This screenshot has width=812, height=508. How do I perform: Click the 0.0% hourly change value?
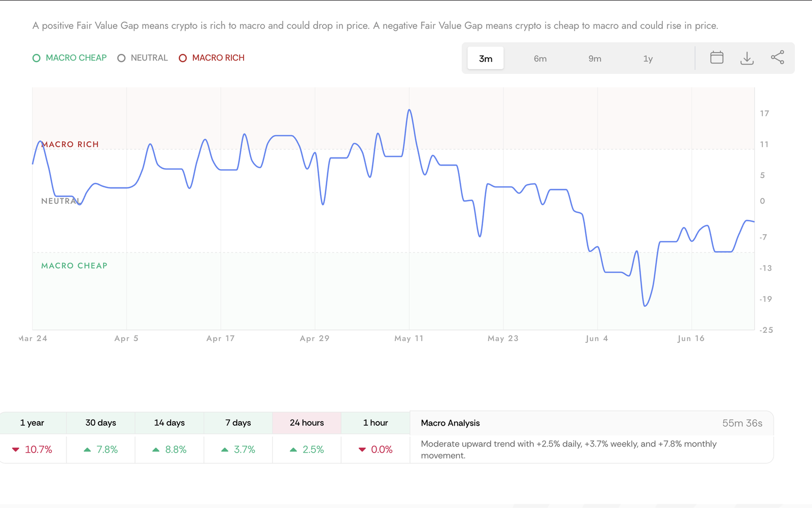pyautogui.click(x=382, y=450)
